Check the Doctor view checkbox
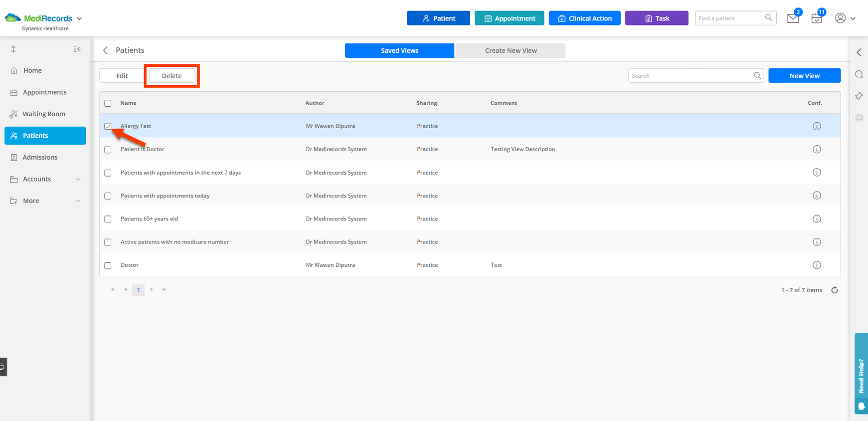The width and height of the screenshot is (868, 421). pos(108,265)
